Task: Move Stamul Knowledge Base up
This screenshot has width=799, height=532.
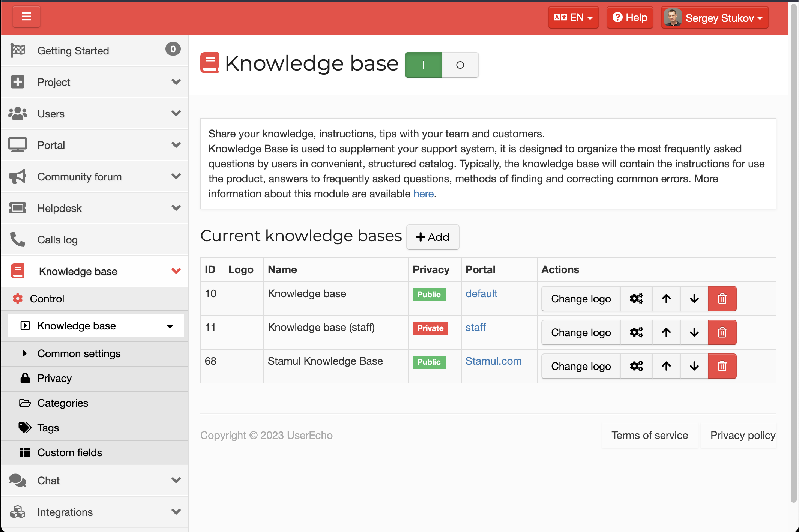Action: (x=666, y=366)
